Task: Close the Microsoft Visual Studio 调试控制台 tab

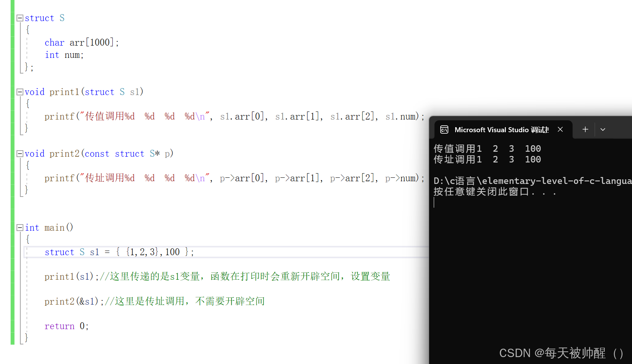Action: pyautogui.click(x=560, y=130)
